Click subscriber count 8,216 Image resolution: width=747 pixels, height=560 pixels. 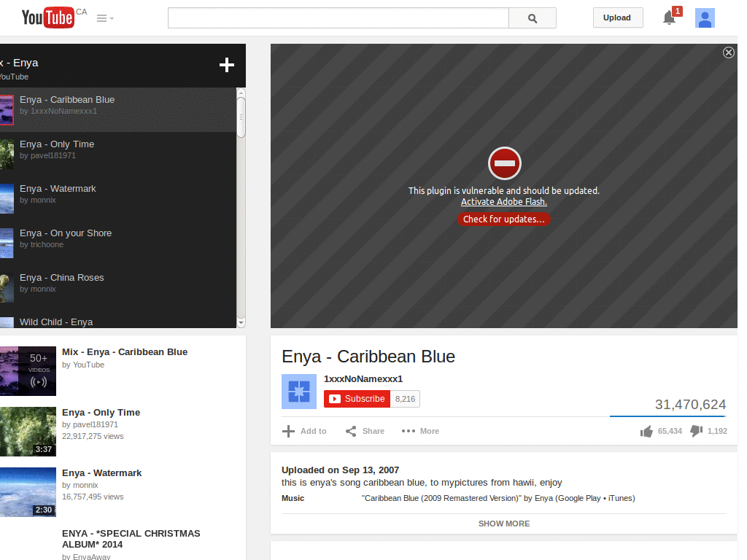click(x=405, y=399)
